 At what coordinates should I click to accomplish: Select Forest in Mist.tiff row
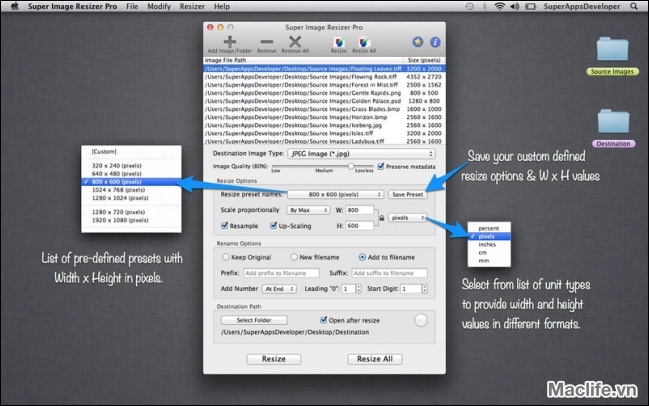pyautogui.click(x=324, y=85)
